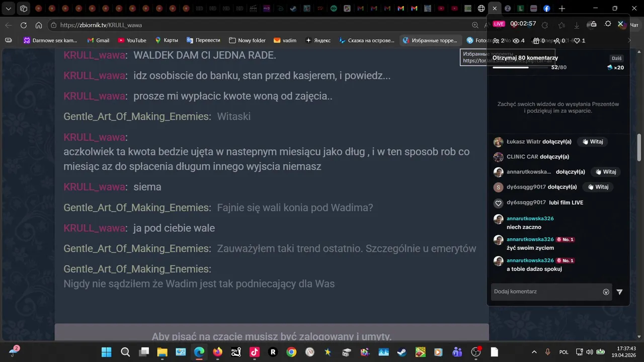The width and height of the screenshot is (644, 362).
Task: Reload the page with the refresh button
Action: 24,25
